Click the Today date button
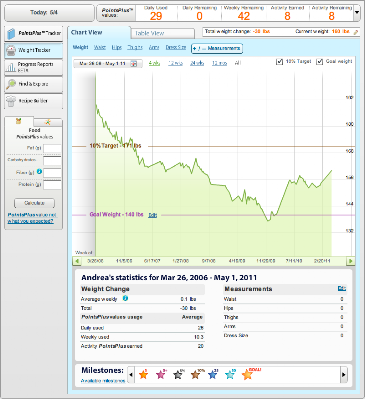Screen dimensions: 365x400 (49, 13)
